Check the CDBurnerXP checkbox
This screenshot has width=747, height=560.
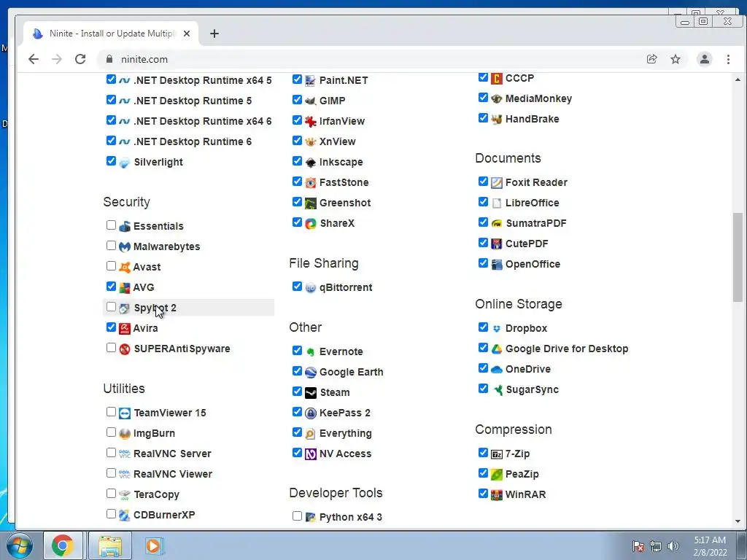[x=111, y=514]
